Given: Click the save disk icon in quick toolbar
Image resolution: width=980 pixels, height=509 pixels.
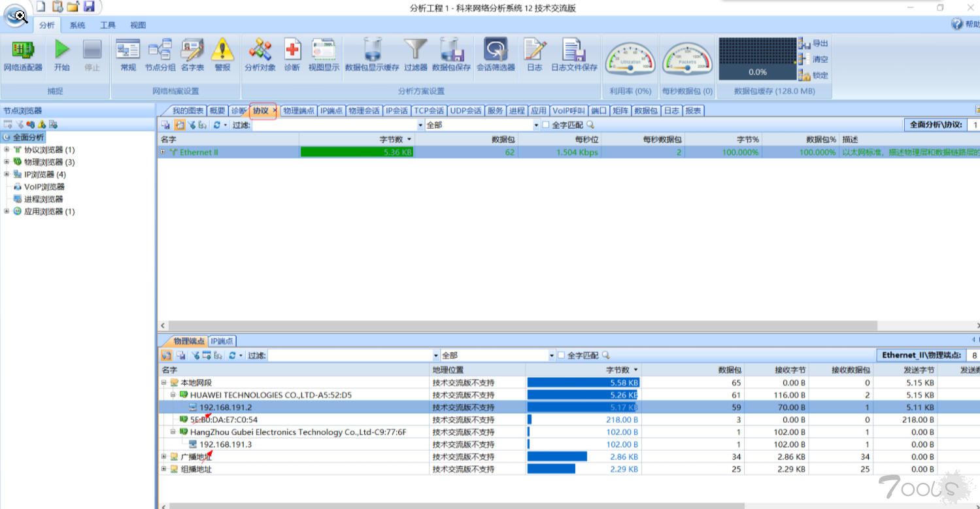Looking at the screenshot, I should pos(89,7).
